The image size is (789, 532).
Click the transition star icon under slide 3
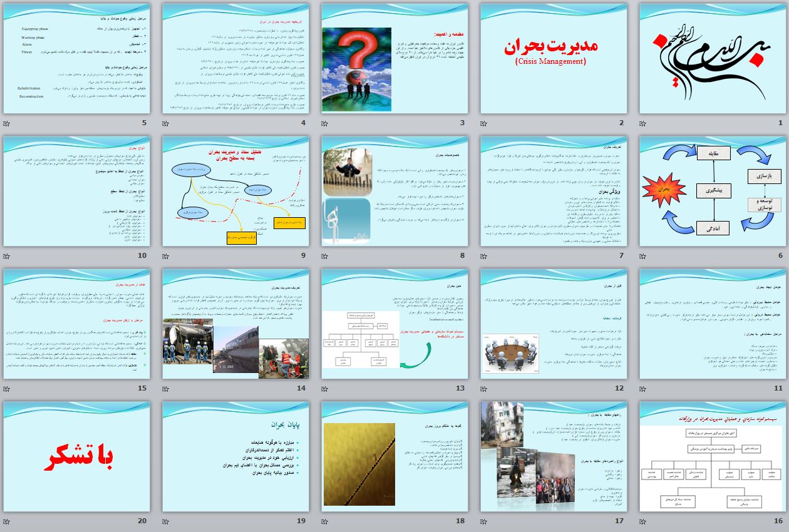[324, 123]
